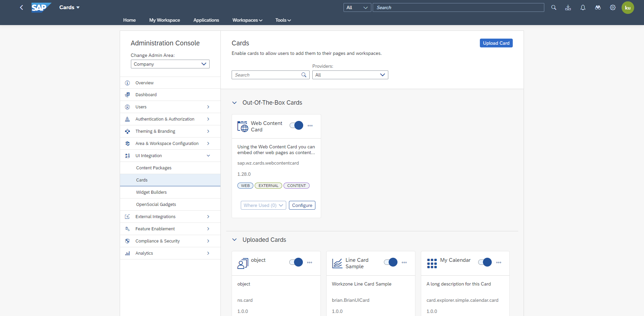Expand the Users sidebar group

[x=208, y=107]
